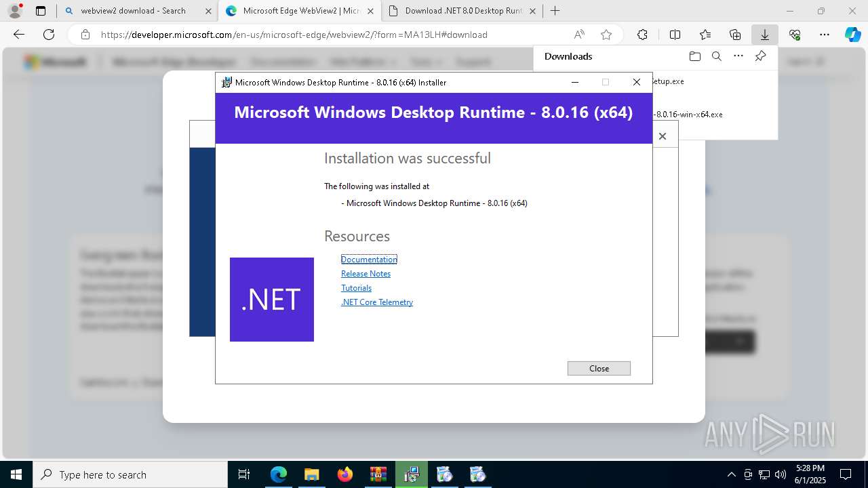The image size is (868, 488).
Task: Click the taskbar search box
Action: [x=130, y=474]
